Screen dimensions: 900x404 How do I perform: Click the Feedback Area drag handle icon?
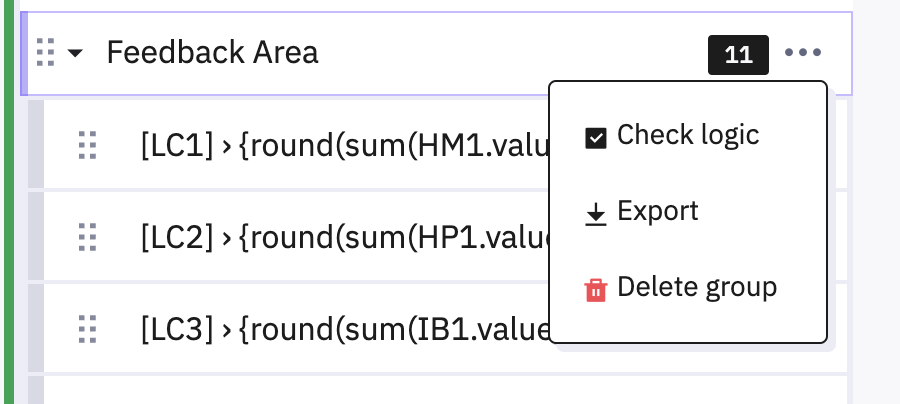pos(45,52)
